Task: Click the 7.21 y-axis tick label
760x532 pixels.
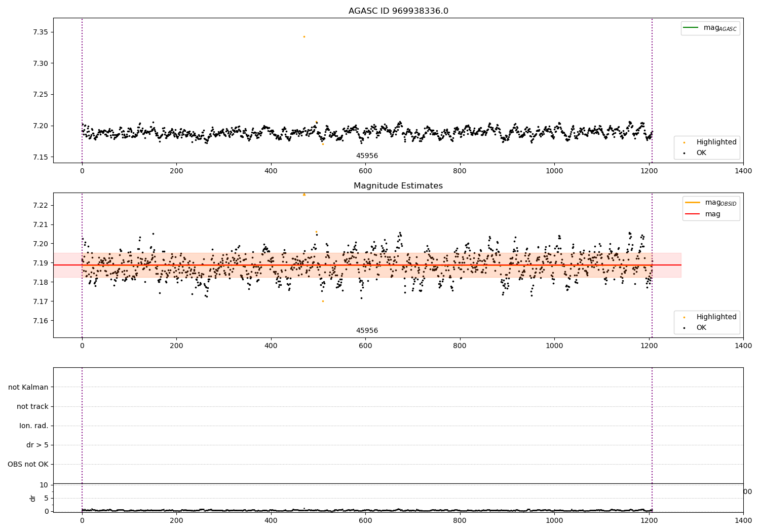Action: point(41,224)
